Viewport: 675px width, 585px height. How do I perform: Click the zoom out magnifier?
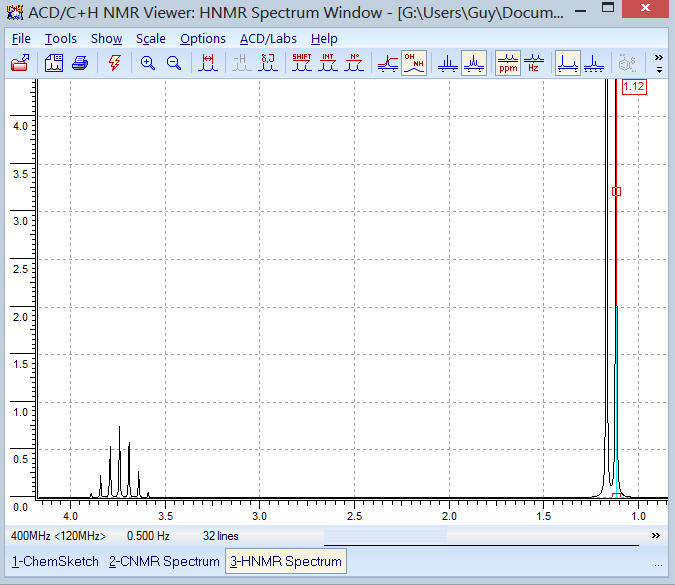[x=174, y=63]
